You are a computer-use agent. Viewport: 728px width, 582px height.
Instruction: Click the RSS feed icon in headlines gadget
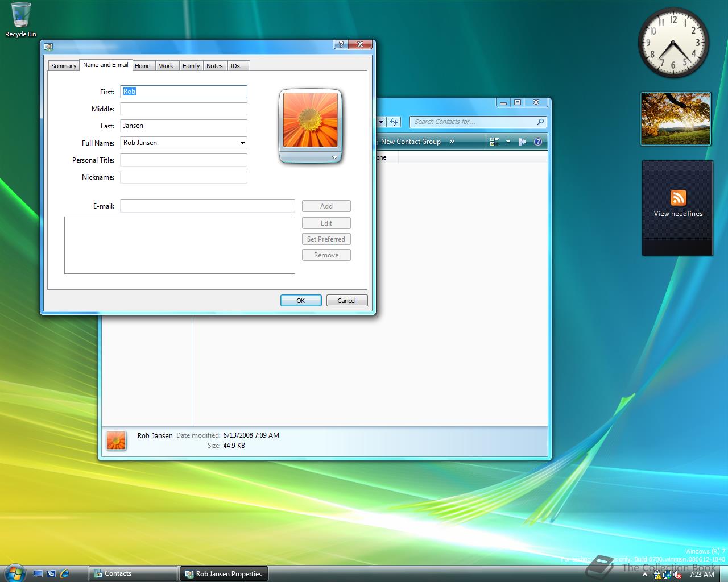[678, 198]
